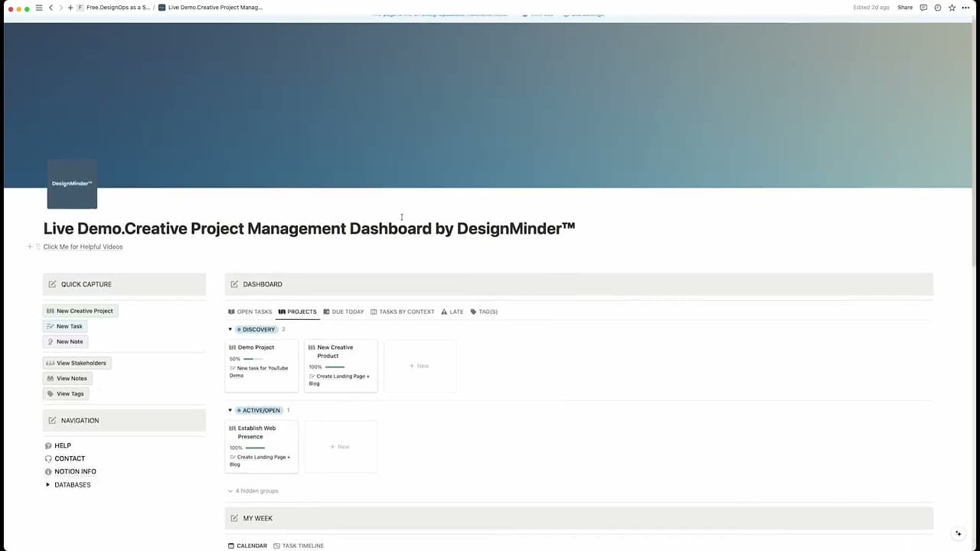The width and height of the screenshot is (980, 551).
Task: Collapse the DISCOVERY group
Action: tap(230, 330)
